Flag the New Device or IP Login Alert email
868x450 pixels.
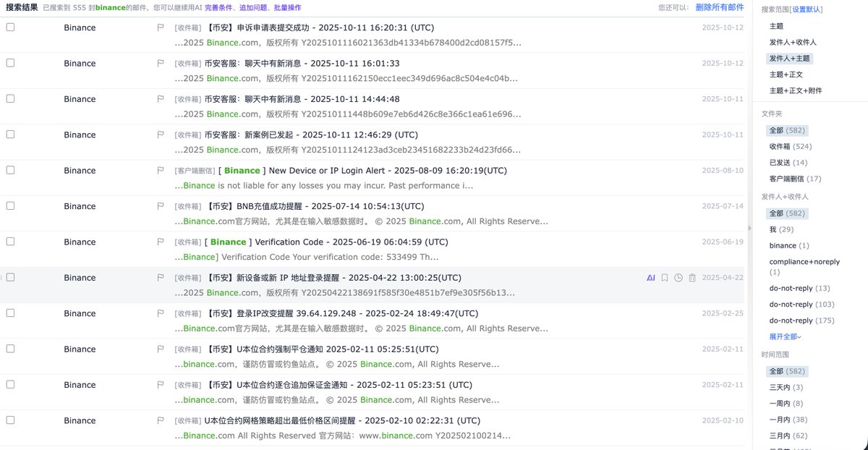coord(161,171)
